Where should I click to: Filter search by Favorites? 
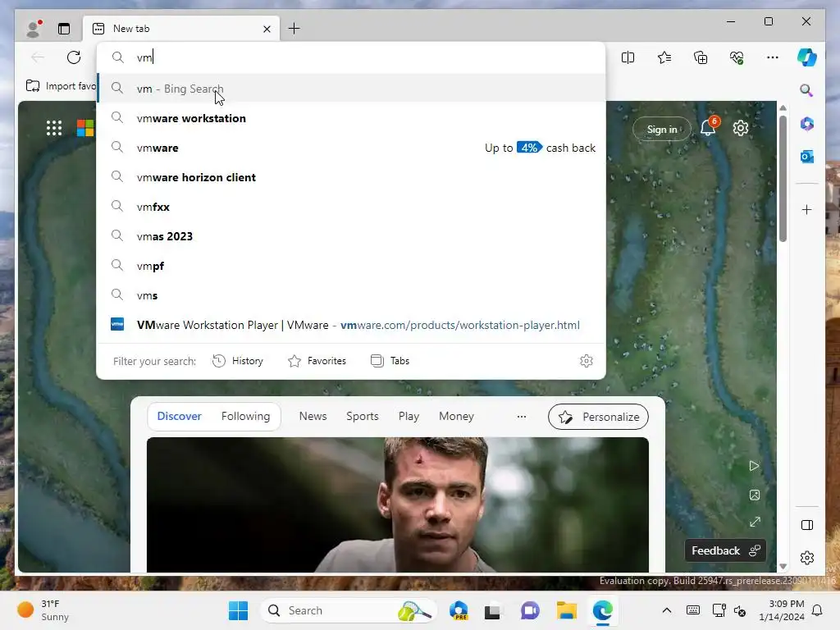[x=317, y=361]
